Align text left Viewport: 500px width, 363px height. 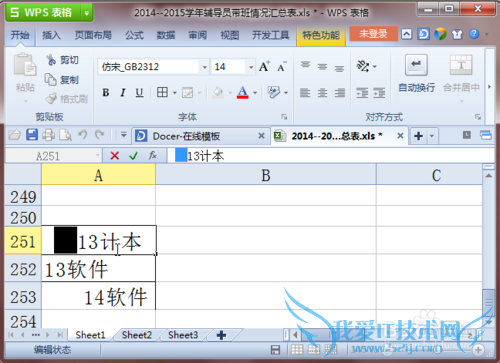coord(305,92)
